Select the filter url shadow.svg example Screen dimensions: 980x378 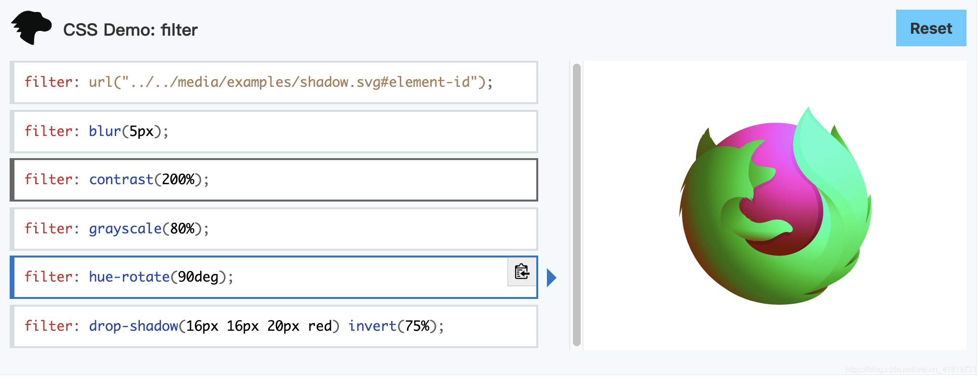click(x=274, y=82)
